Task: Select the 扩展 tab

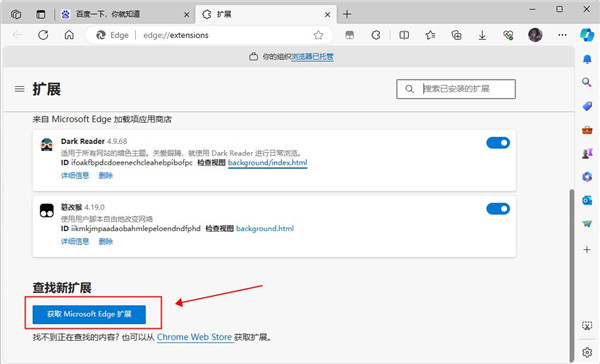Action: (x=266, y=15)
